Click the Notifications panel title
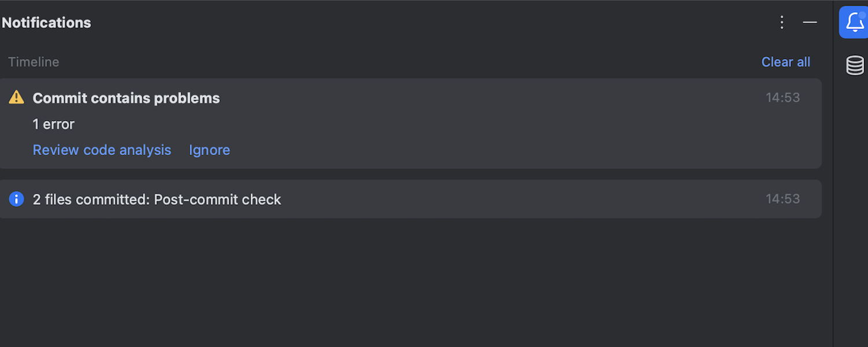The height and width of the screenshot is (347, 868). (x=46, y=23)
